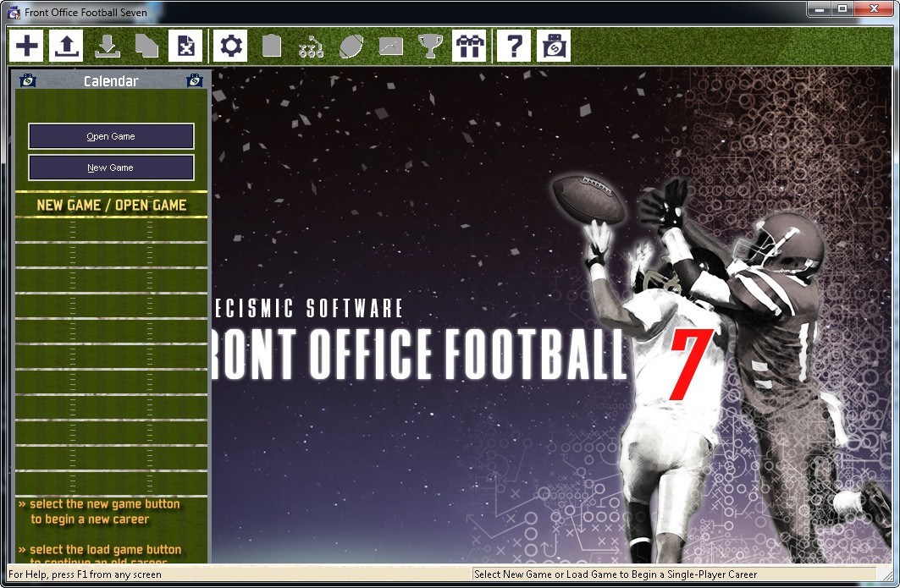
Task: Open help with the question mark icon
Action: point(514,46)
